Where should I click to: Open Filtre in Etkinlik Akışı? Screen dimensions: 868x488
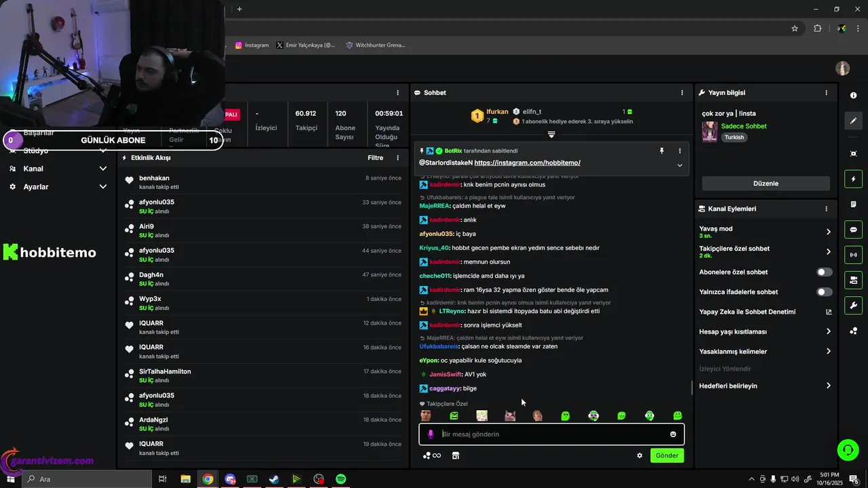tap(375, 158)
